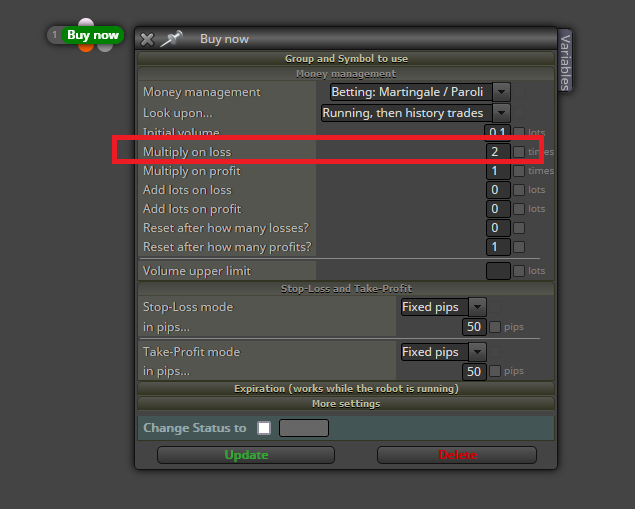This screenshot has width=635, height=509.
Task: Collapse Stop-Loss and Take-Profit section header
Action: click(x=346, y=289)
